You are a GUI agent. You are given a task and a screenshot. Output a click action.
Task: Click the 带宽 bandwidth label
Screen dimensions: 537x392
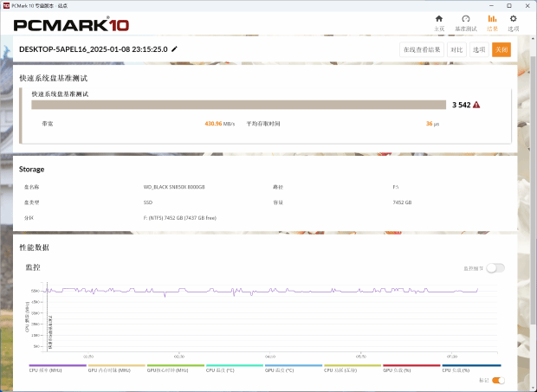(48, 124)
